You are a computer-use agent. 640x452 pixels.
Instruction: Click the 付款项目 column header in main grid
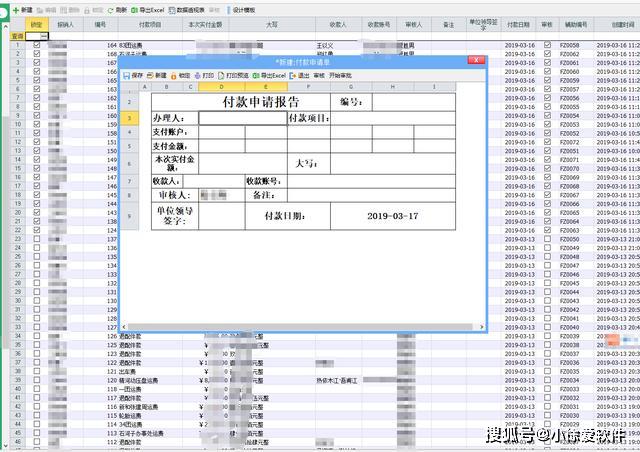[x=150, y=25]
